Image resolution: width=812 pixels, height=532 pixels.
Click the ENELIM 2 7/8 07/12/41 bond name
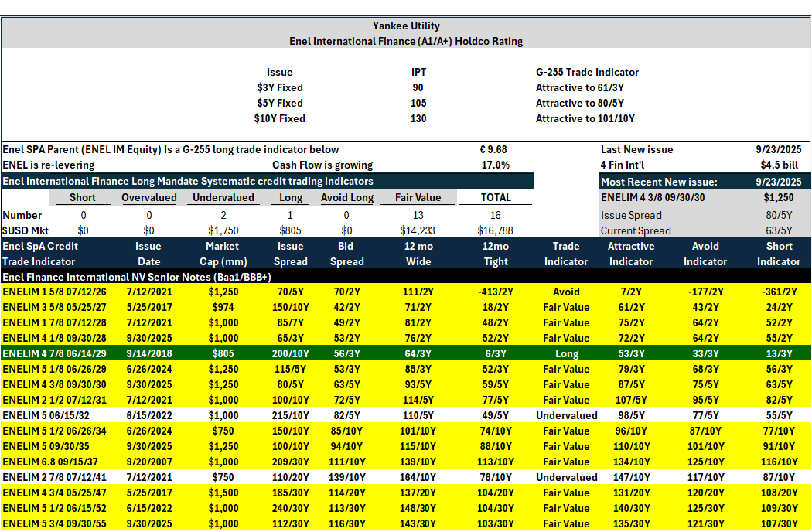(54, 477)
